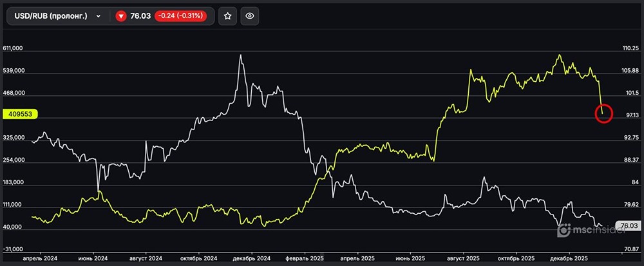Click the 468,000 left axis label
The height and width of the screenshot is (266, 644).
coord(13,93)
